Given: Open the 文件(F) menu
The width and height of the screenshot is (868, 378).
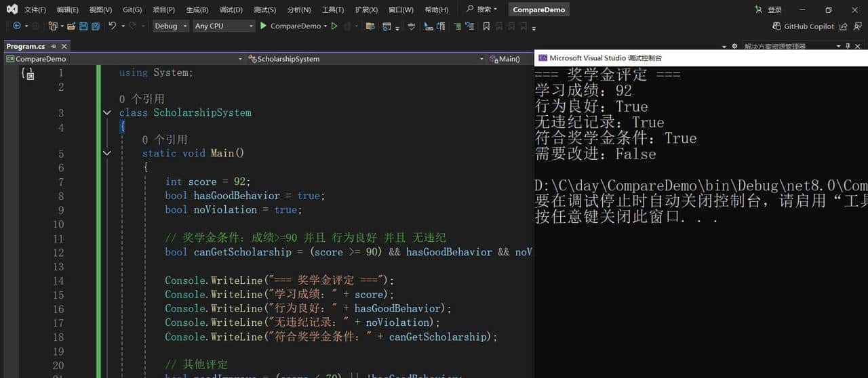Looking at the screenshot, I should (35, 9).
